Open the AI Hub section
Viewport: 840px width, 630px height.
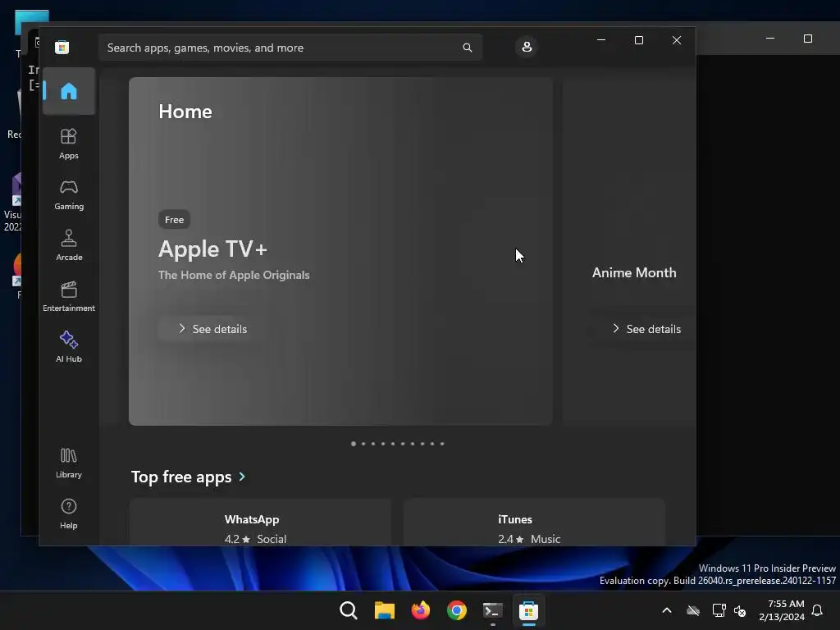[69, 347]
